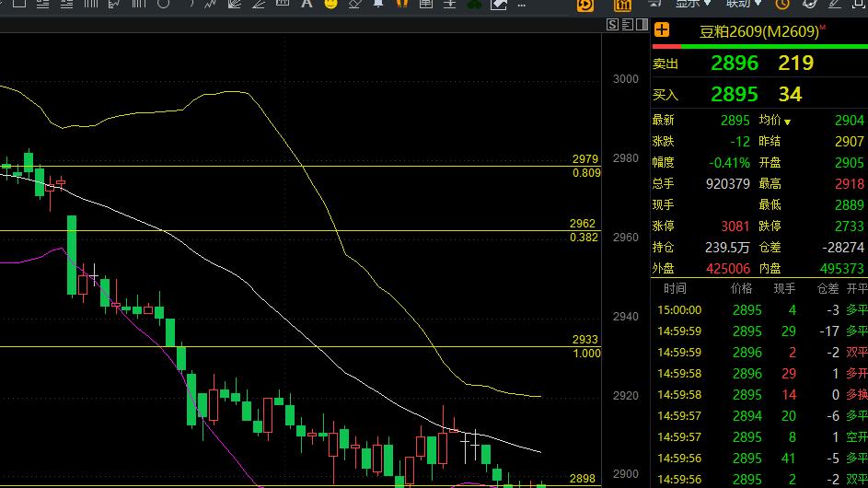This screenshot has width=868, height=488.
Task: Click the 现手 column header
Action: coord(784,288)
